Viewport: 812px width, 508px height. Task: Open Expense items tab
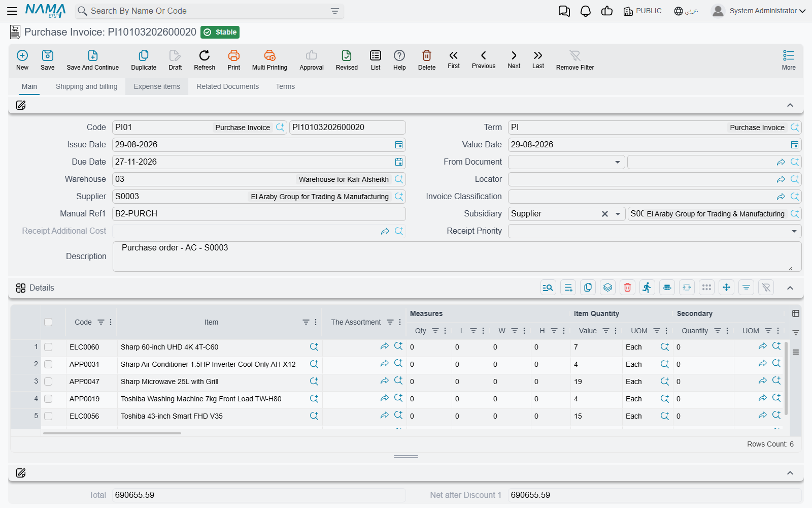157,86
